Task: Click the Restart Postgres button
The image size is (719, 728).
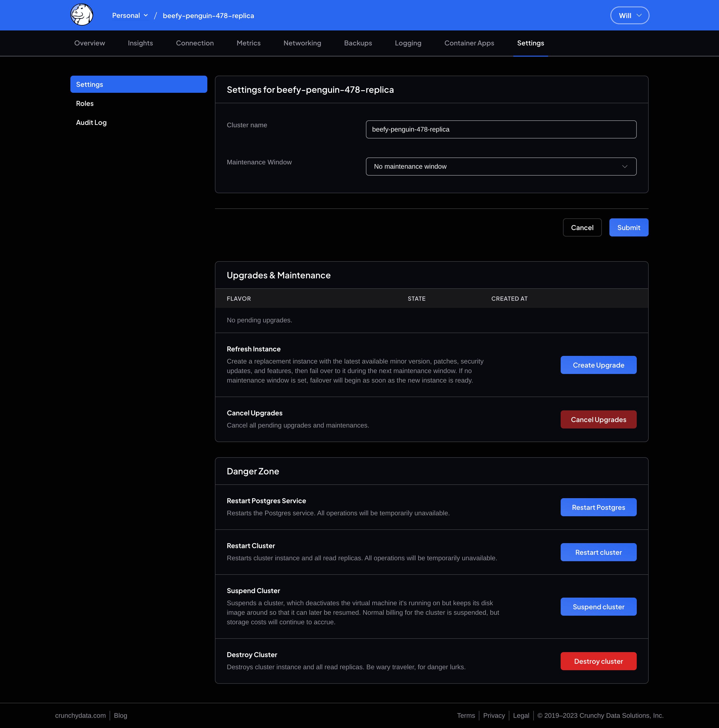Action: point(598,507)
